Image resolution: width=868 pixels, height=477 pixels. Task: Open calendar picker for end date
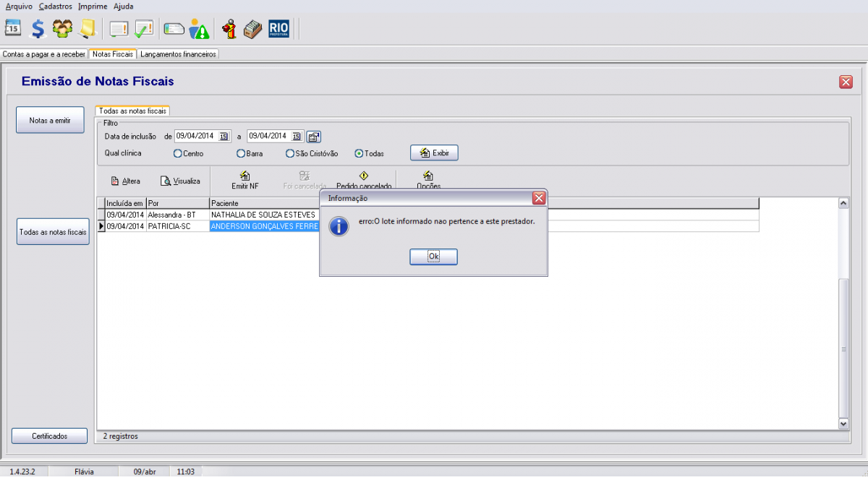click(297, 136)
